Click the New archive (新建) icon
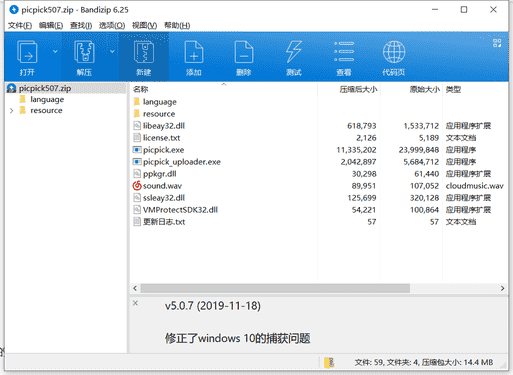513x375 pixels. 144,57
